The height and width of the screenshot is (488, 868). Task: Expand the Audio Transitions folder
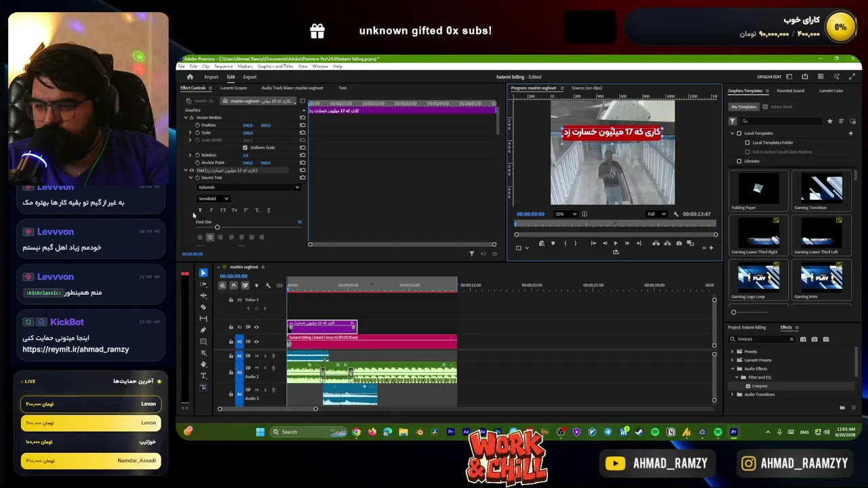(x=732, y=394)
